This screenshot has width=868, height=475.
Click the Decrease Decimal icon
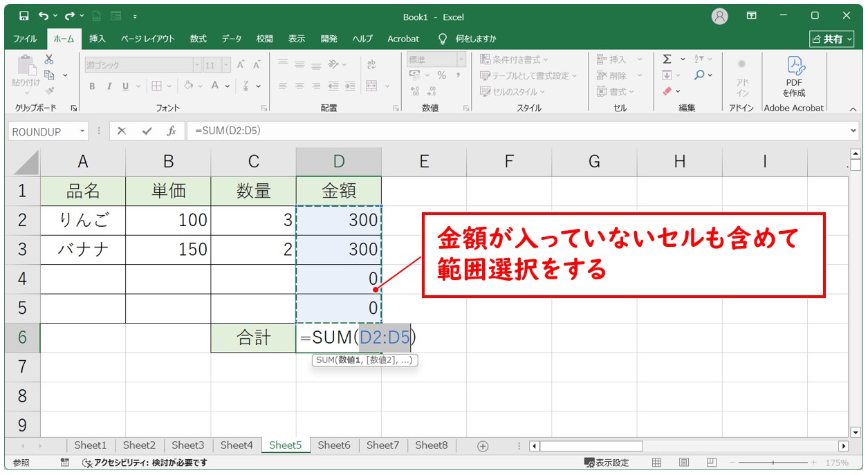click(432, 91)
